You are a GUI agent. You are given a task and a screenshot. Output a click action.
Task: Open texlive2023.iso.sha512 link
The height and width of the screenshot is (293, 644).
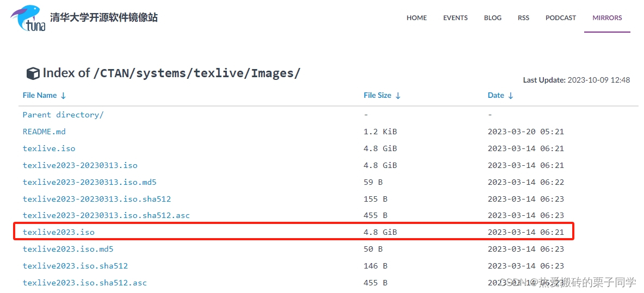tap(75, 266)
